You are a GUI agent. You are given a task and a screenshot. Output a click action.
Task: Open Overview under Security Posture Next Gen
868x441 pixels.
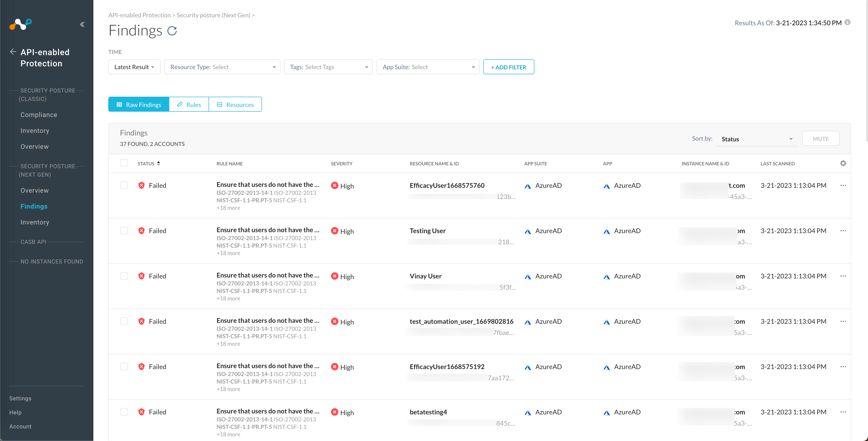[x=34, y=190]
